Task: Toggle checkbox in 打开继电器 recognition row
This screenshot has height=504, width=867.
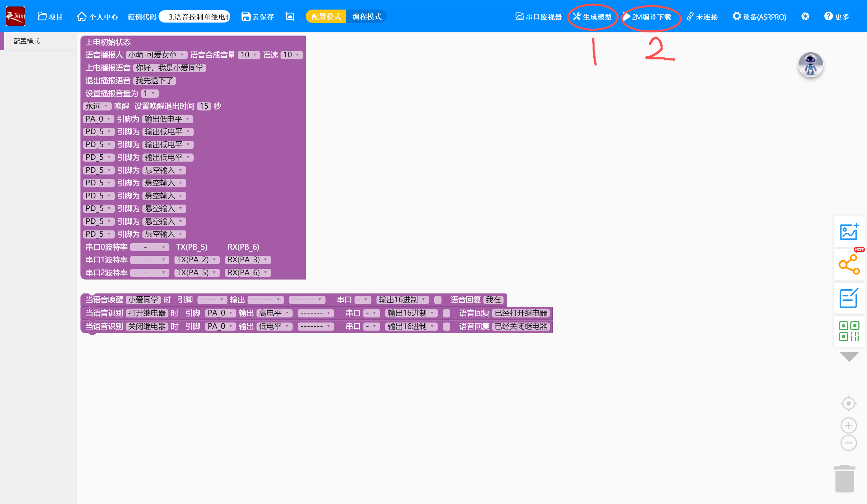Action: point(446,313)
